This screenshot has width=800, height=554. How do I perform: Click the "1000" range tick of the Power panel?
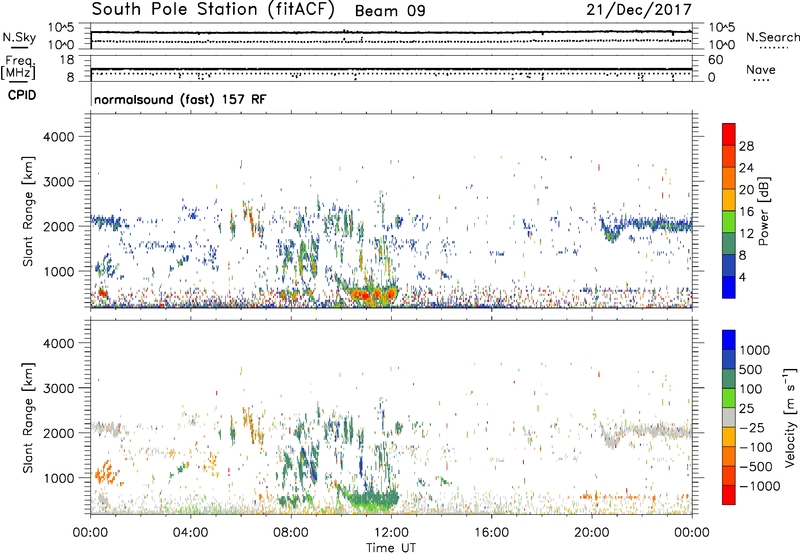click(x=58, y=271)
